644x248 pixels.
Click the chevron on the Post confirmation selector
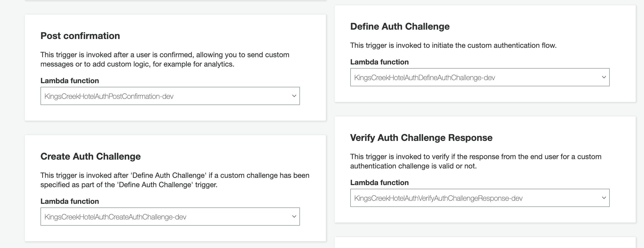click(294, 96)
